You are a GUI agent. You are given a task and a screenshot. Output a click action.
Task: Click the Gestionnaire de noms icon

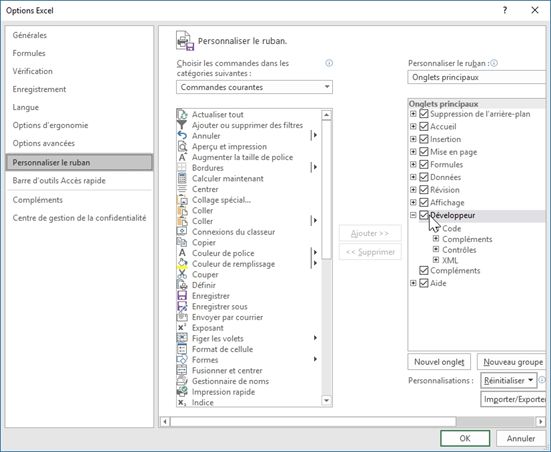(182, 381)
